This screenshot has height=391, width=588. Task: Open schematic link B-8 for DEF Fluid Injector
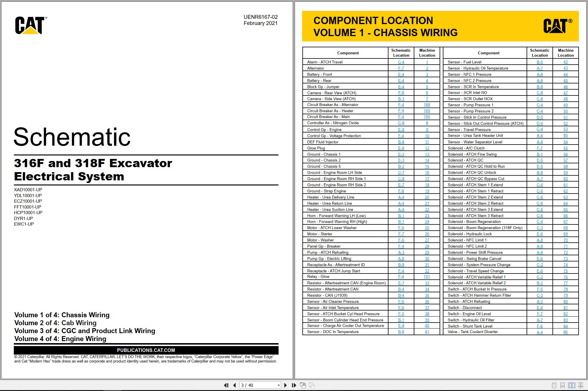coord(401,142)
